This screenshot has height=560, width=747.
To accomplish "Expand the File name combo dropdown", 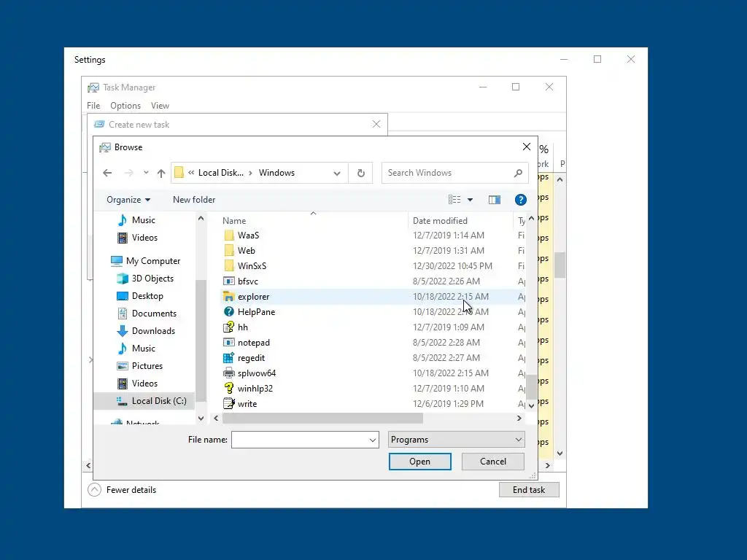I will click(373, 440).
